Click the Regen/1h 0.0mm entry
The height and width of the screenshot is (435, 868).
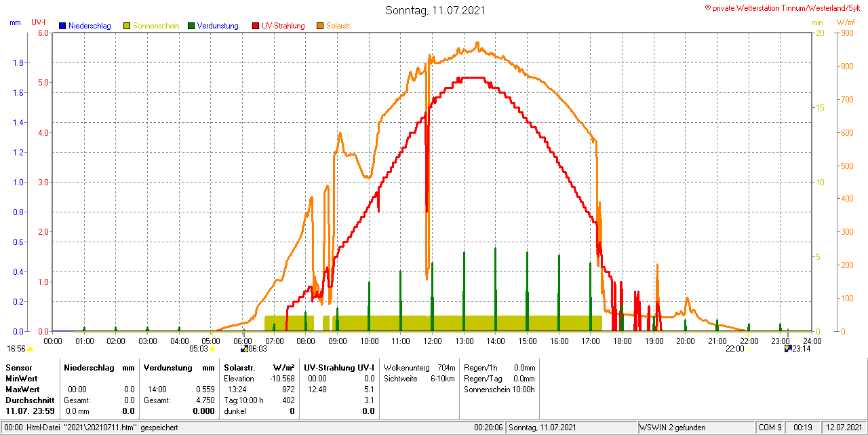pos(500,367)
